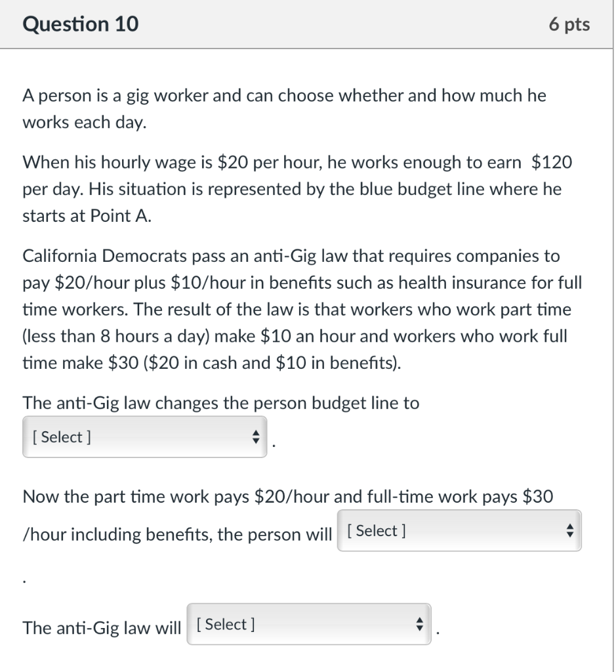
Task: Click the '(less than 8 hours a day)' phrase
Action: point(116,337)
